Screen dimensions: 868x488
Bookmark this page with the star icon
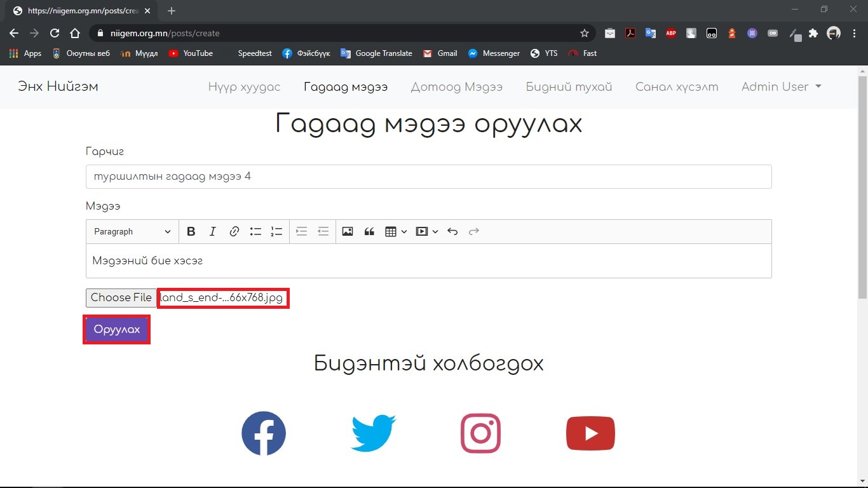585,33
